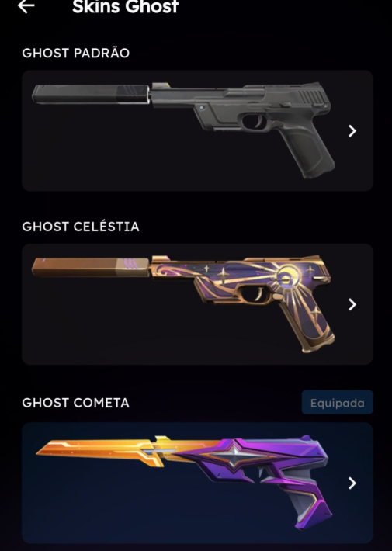Select the default gray Ghost pistol image
This screenshot has width=392, height=551.
[x=183, y=130]
